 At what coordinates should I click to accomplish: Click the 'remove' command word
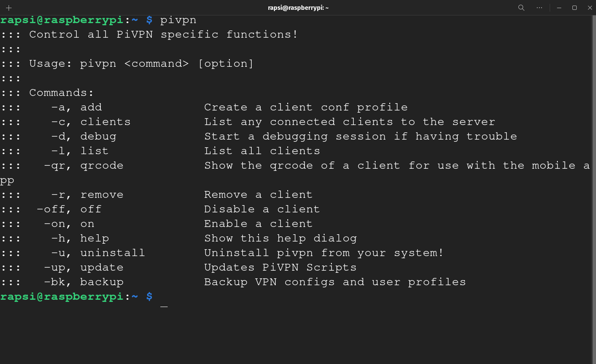[x=102, y=195]
